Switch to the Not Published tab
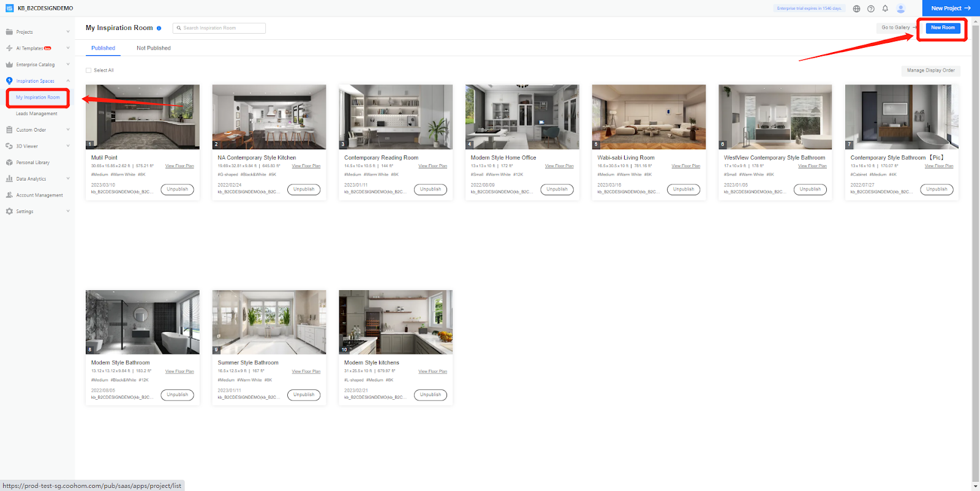 (x=153, y=48)
